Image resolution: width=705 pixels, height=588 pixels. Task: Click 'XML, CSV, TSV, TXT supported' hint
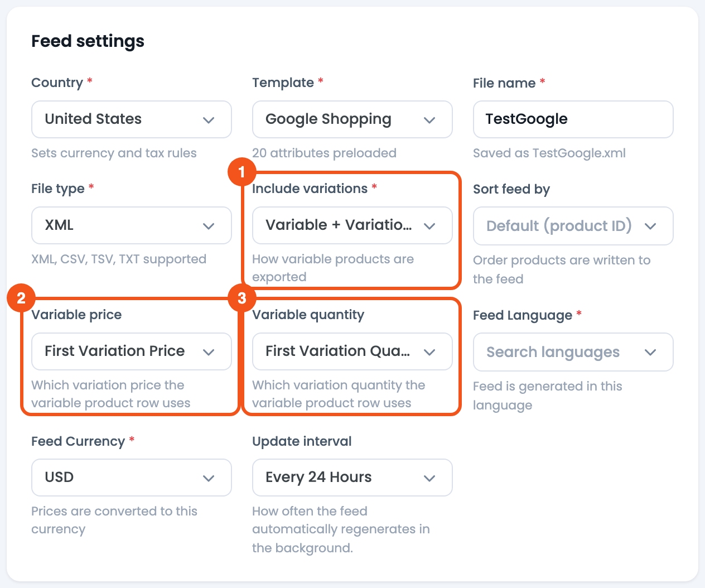(119, 259)
